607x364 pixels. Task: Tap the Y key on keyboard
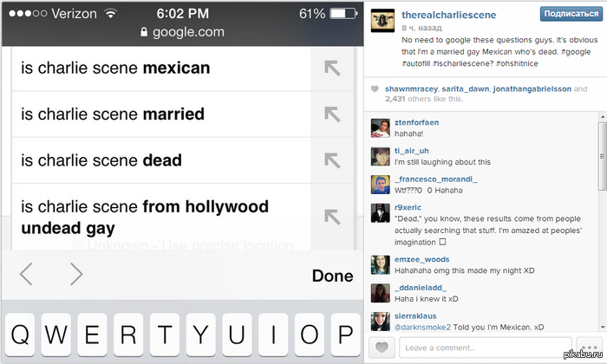click(x=200, y=335)
